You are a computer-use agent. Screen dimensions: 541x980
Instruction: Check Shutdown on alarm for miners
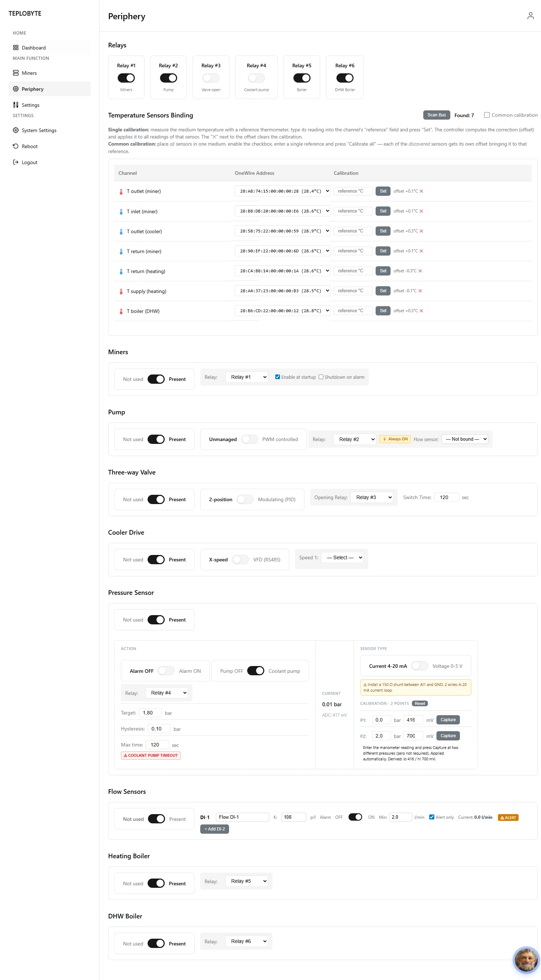(321, 377)
